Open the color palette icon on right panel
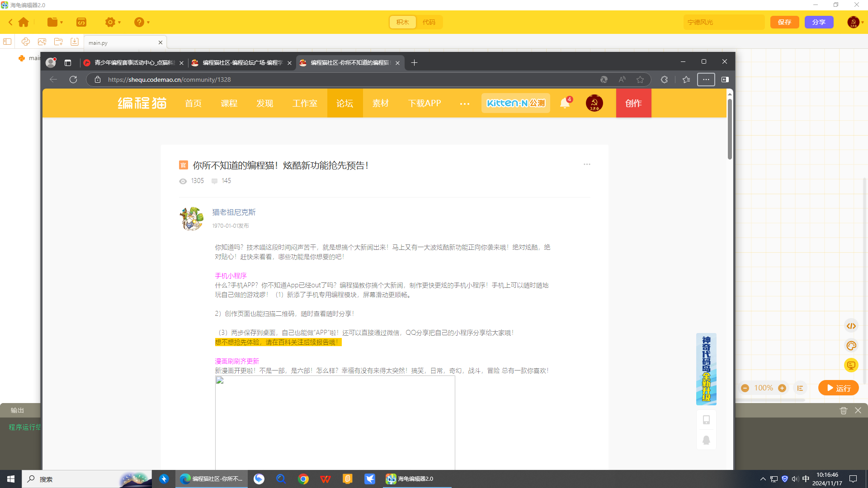 pyautogui.click(x=851, y=346)
